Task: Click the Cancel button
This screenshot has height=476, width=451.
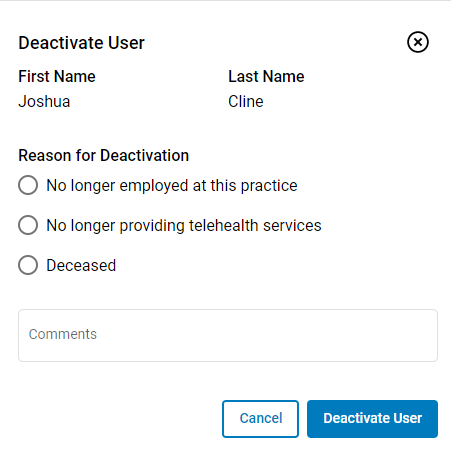Action: pyautogui.click(x=260, y=419)
